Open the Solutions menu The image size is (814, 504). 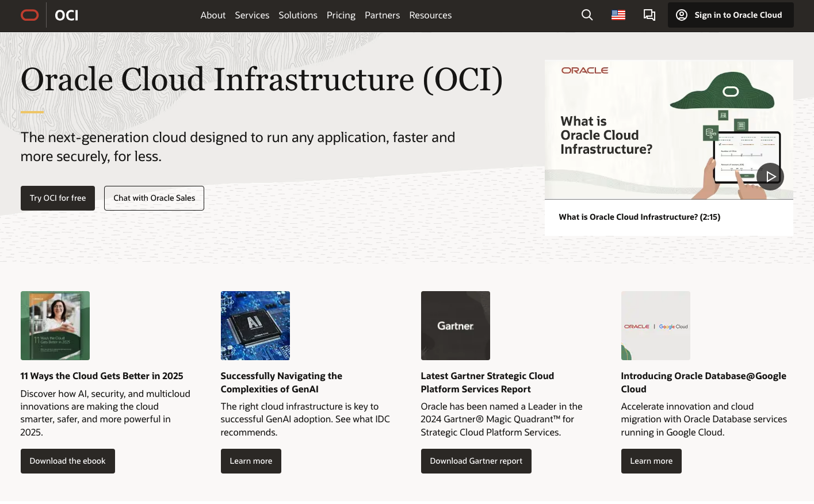298,15
